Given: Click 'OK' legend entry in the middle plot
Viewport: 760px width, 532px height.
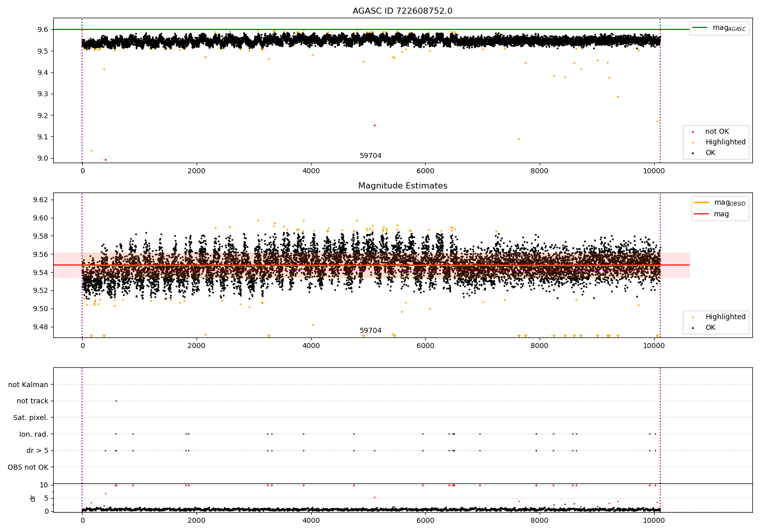Looking at the screenshot, I should pos(710,328).
